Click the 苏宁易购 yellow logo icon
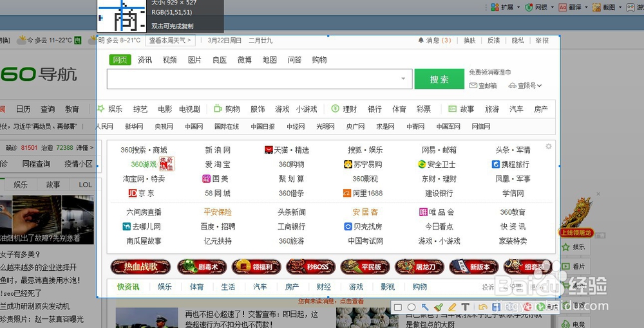644x328 pixels. pyautogui.click(x=348, y=165)
